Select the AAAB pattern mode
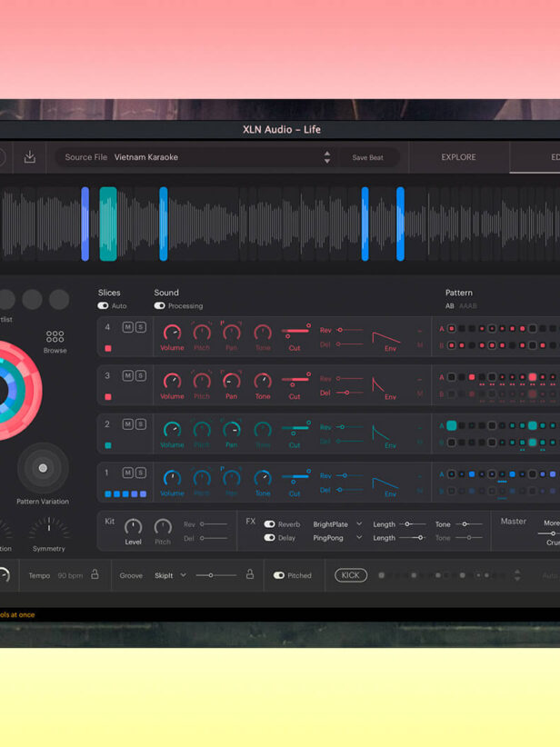The width and height of the screenshot is (560, 747). 467,306
